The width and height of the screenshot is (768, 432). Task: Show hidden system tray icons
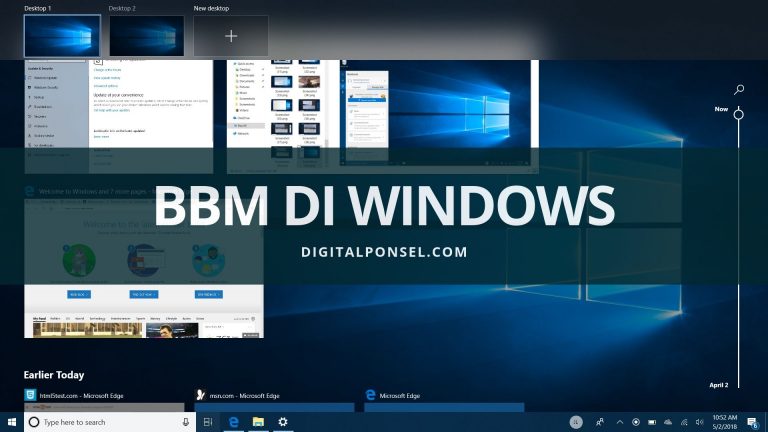[619, 423]
